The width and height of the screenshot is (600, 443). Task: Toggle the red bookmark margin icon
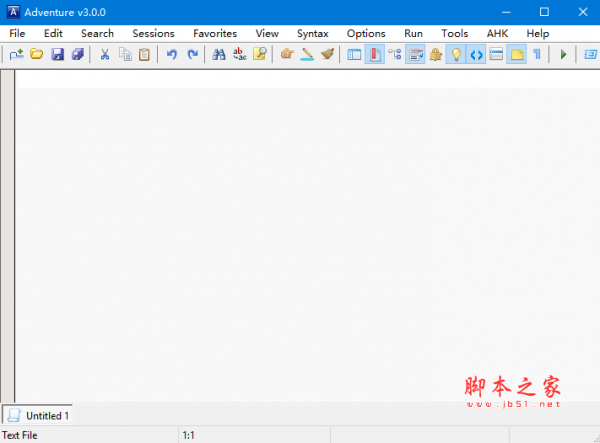(x=375, y=54)
